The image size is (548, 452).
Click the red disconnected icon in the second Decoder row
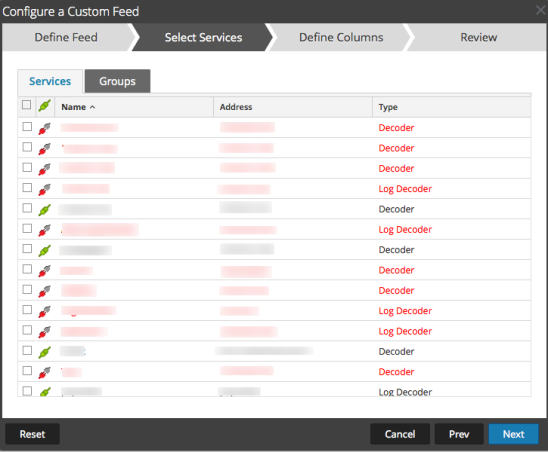(44, 149)
